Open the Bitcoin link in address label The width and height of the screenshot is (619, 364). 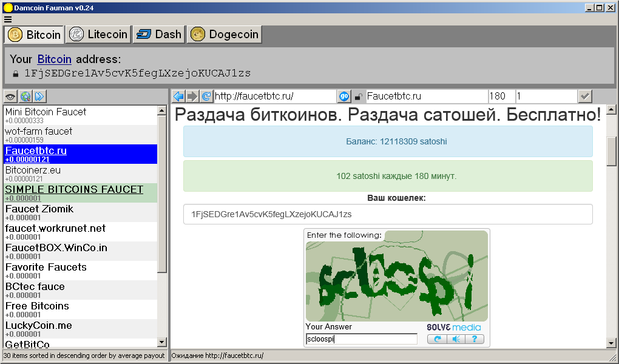coord(54,59)
